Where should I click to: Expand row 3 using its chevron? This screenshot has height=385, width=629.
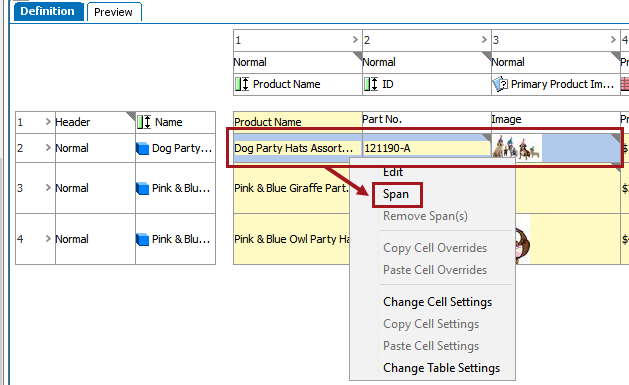[x=48, y=188]
